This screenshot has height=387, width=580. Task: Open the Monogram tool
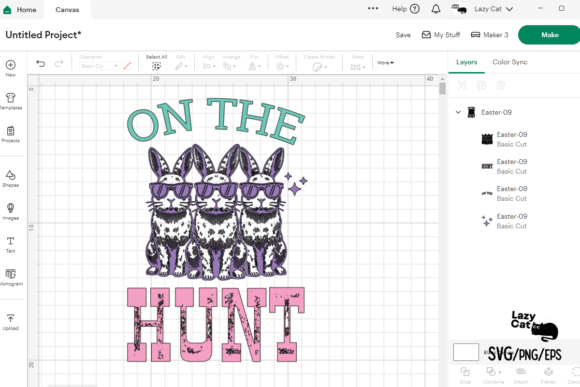click(11, 277)
